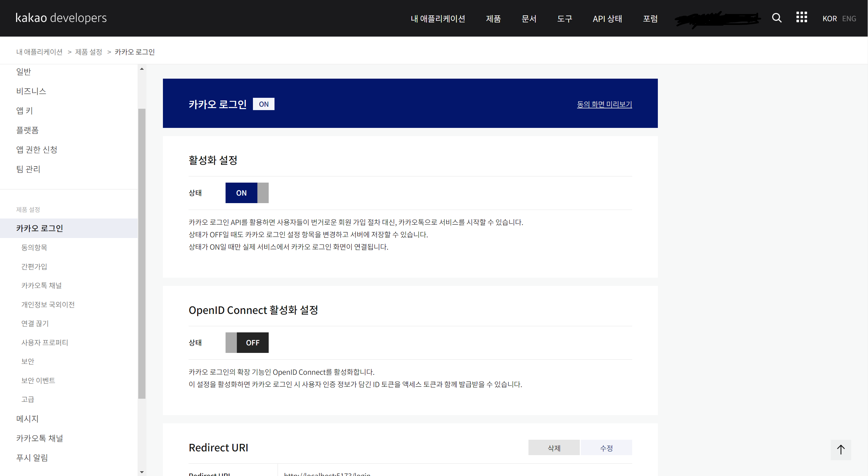This screenshot has width=868, height=476.
Task: Select 동의항목 in sidebar
Action: click(34, 247)
